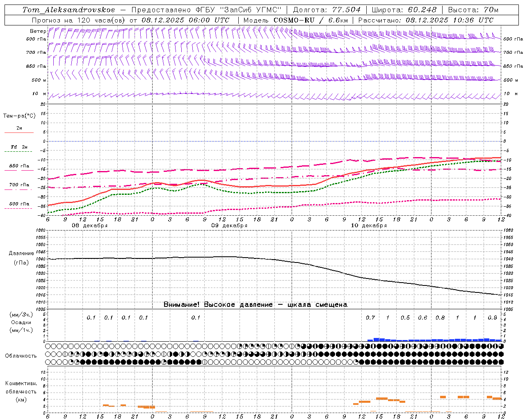Select the 0.6 precipitation amount value
Screen dimensions: 525x420
coord(422,318)
